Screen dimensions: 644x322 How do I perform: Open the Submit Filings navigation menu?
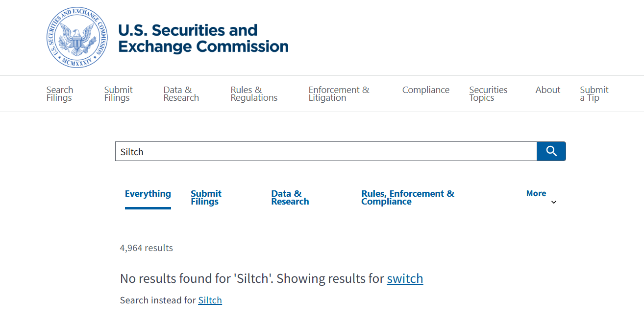(118, 94)
